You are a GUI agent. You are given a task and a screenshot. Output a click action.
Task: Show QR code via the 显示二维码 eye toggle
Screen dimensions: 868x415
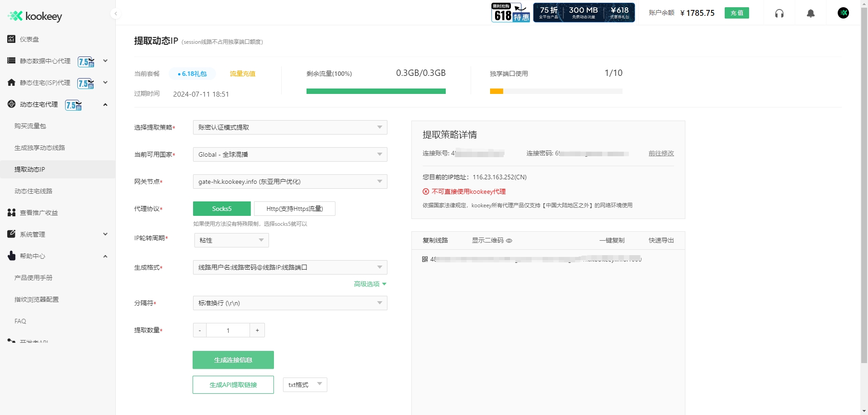point(509,241)
